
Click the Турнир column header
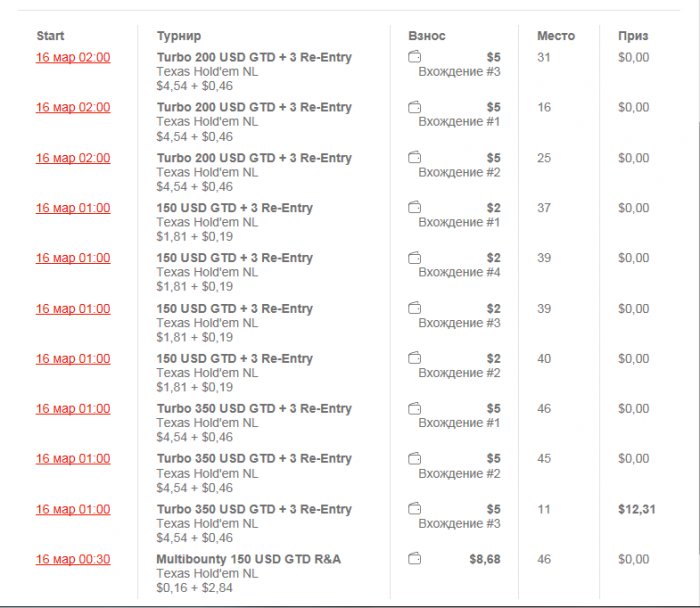click(179, 36)
